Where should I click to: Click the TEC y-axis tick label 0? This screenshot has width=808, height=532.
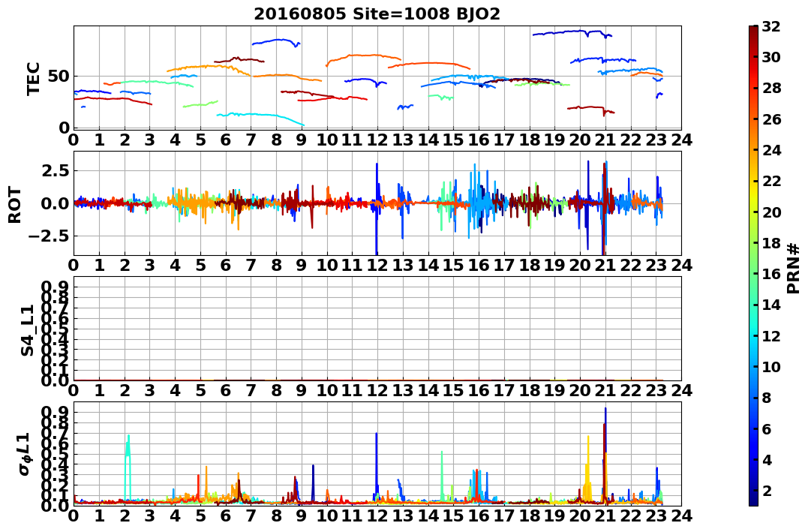coord(65,128)
